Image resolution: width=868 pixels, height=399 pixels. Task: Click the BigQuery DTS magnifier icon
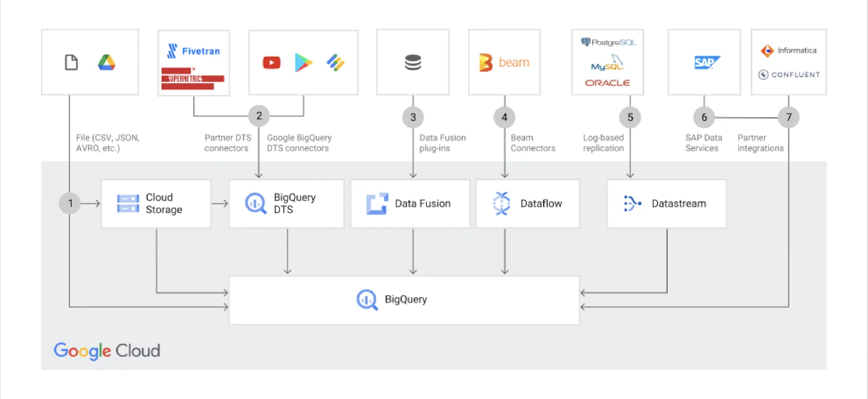[256, 204]
